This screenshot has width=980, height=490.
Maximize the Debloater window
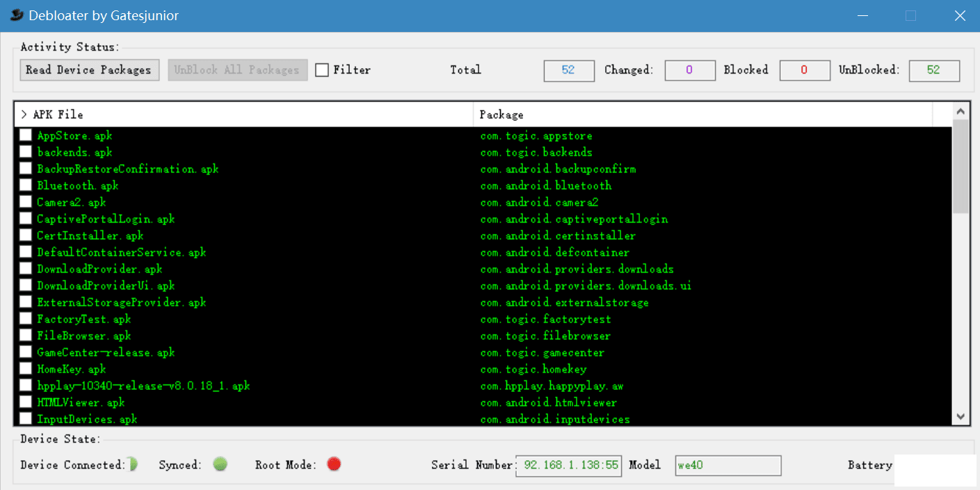910,15
